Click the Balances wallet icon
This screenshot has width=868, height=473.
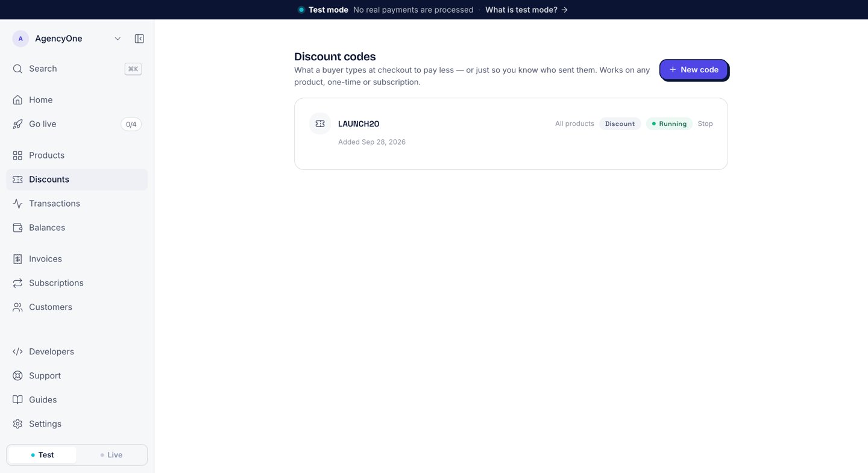point(17,228)
